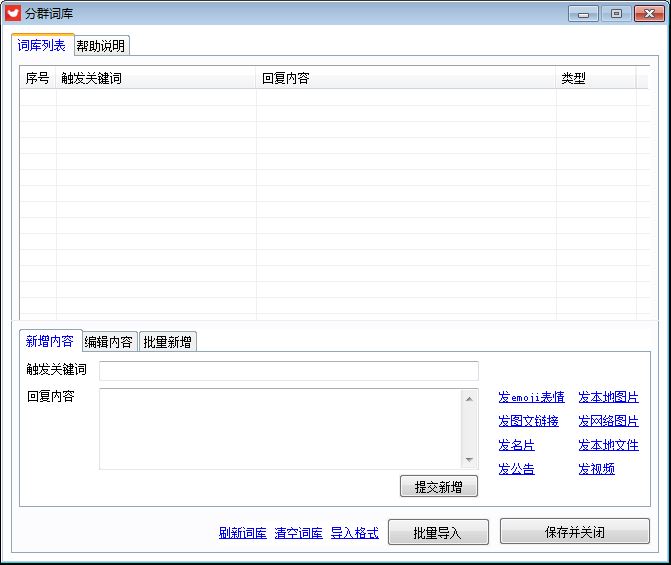Switch to the 词库列表 tab

(x=42, y=45)
